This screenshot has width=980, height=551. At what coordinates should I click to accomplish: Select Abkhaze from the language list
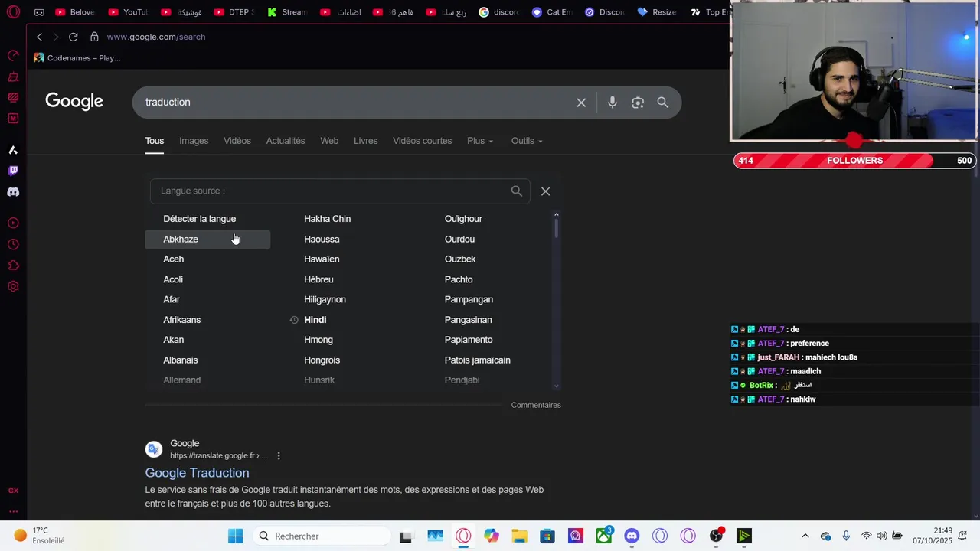pyautogui.click(x=207, y=240)
